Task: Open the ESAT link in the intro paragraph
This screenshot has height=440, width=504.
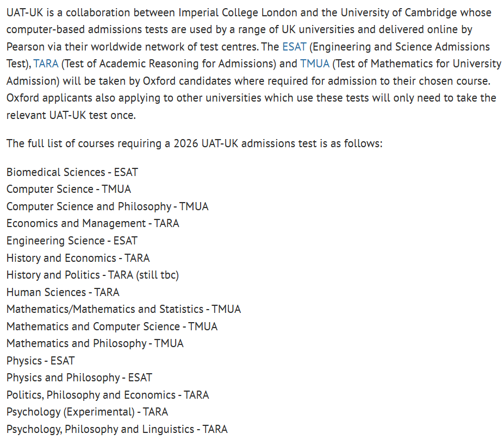Action: click(x=294, y=47)
